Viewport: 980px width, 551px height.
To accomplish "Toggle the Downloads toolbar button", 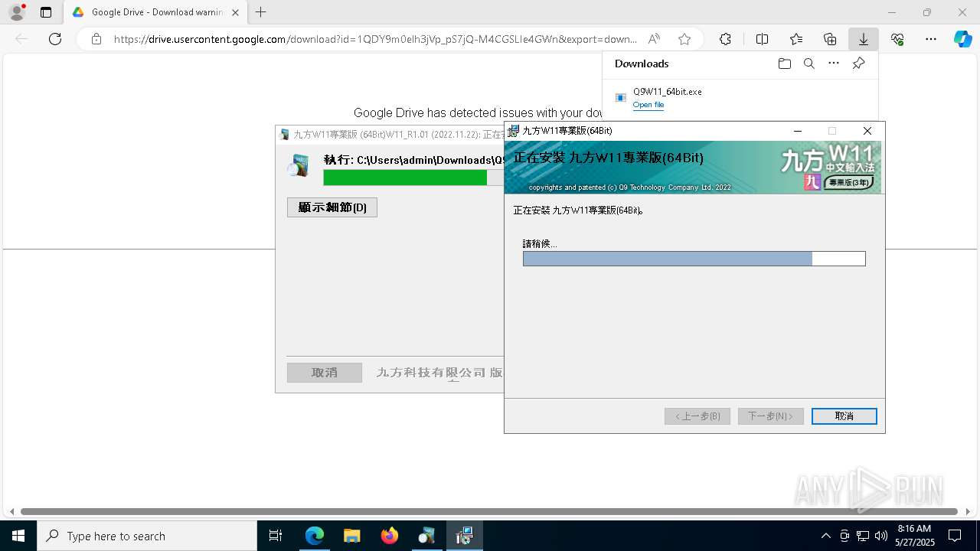I will (863, 39).
